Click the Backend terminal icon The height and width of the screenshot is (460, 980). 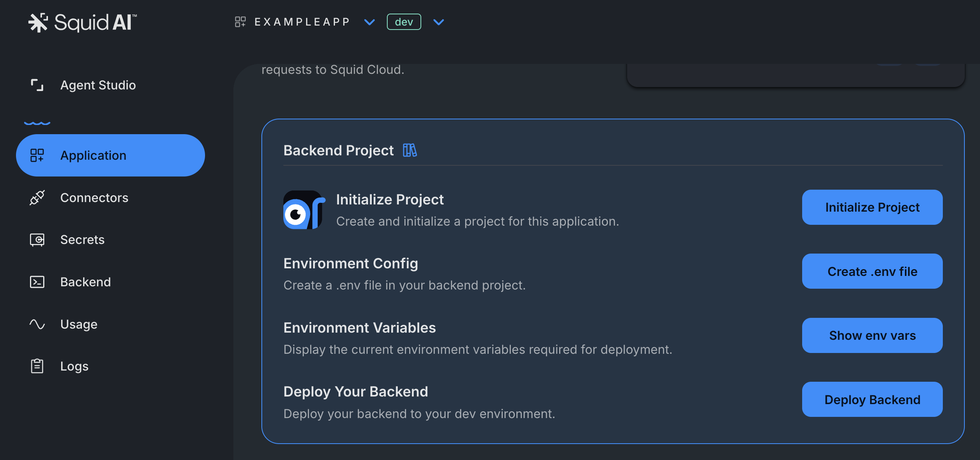[37, 282]
